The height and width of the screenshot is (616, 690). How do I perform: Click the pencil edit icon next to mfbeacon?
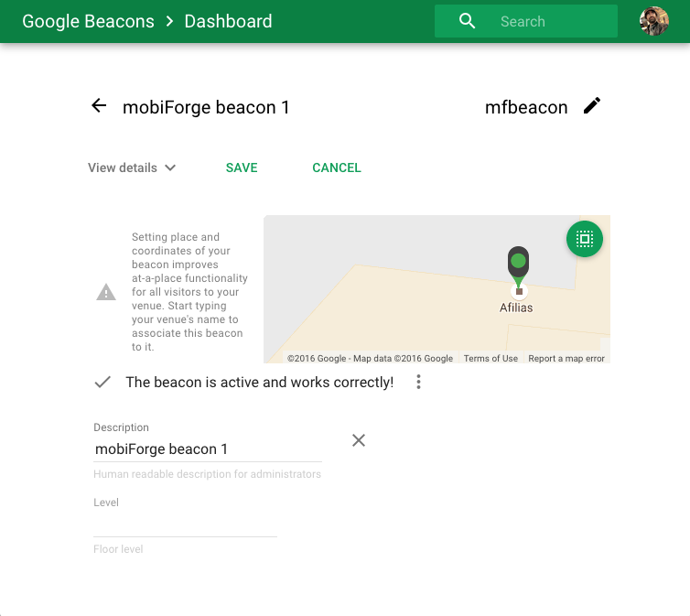click(x=592, y=105)
